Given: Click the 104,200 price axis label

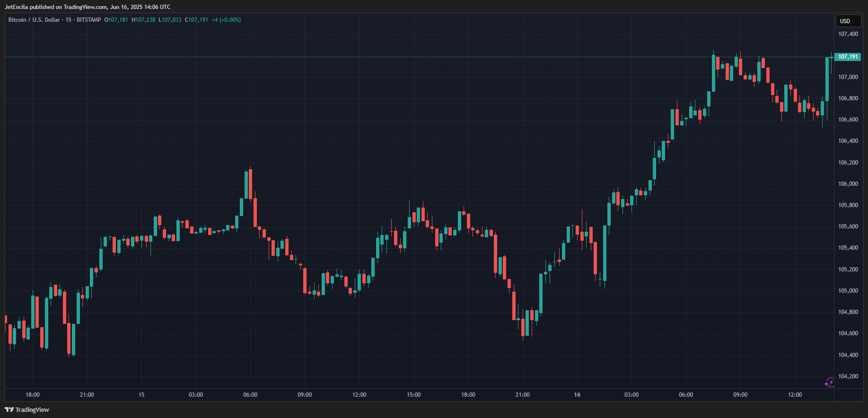Looking at the screenshot, I should (848, 376).
